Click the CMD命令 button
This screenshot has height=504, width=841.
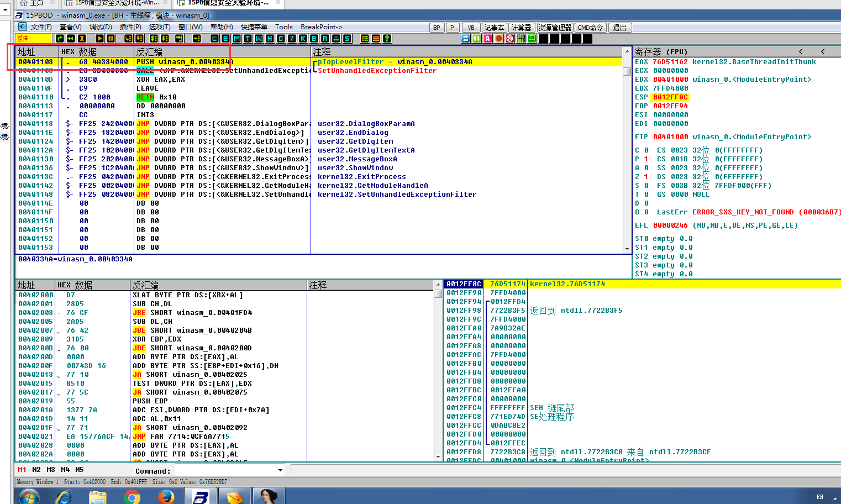coord(590,28)
